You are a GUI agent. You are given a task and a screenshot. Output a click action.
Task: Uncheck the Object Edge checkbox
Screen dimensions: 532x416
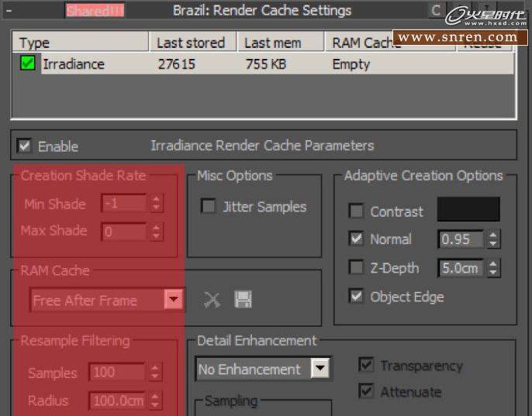coord(356,296)
